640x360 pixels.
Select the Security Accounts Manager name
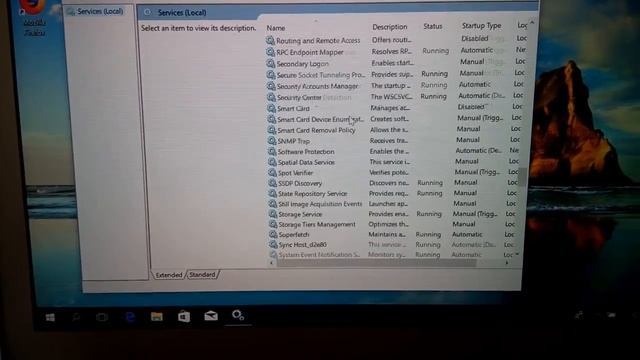[318, 86]
